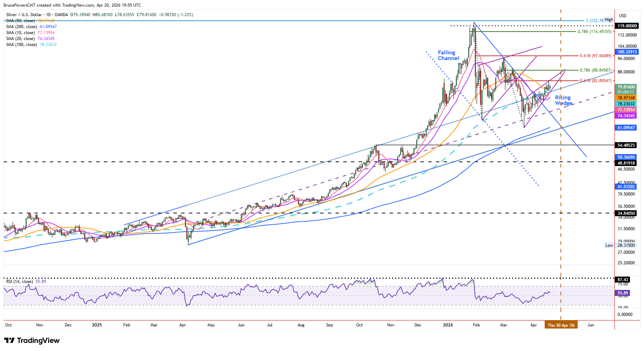Click the 0.786 (114.49355) Fibonacci label

595,32
